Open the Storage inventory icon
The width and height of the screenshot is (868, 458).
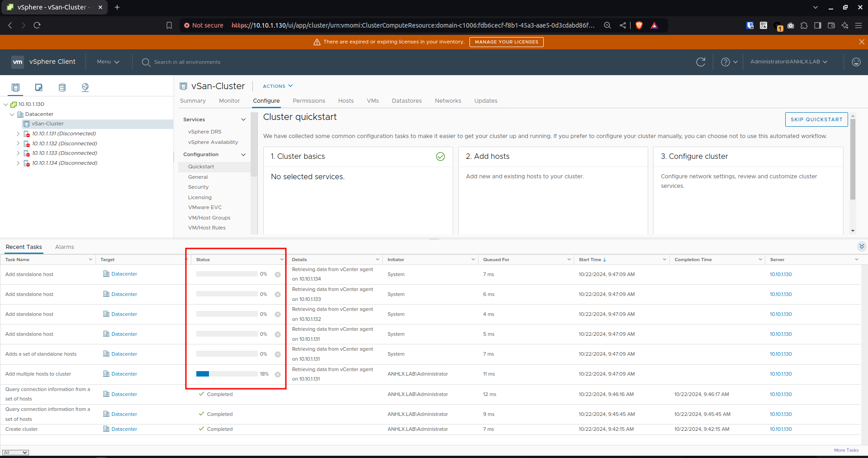click(x=62, y=87)
